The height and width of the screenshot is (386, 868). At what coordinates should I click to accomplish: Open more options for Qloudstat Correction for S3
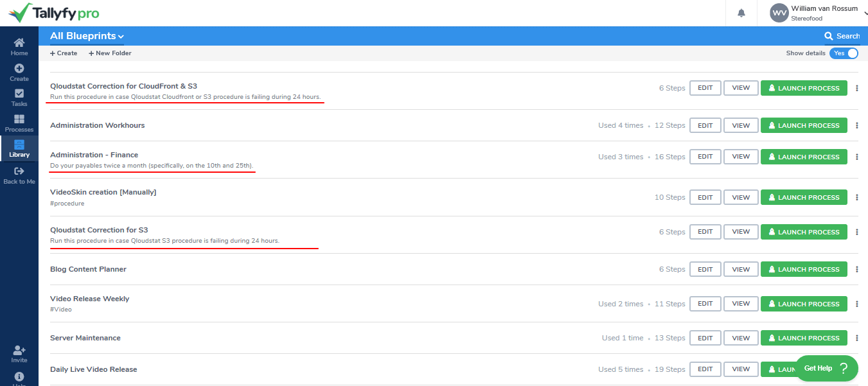[857, 232]
